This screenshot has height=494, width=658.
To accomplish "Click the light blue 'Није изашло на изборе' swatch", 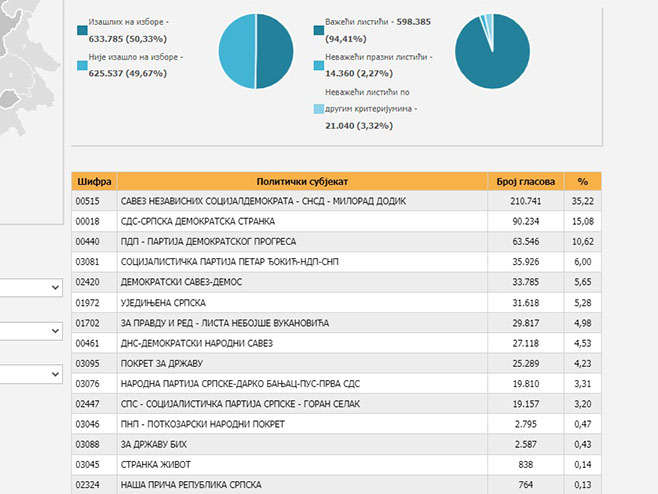I will 82,65.
